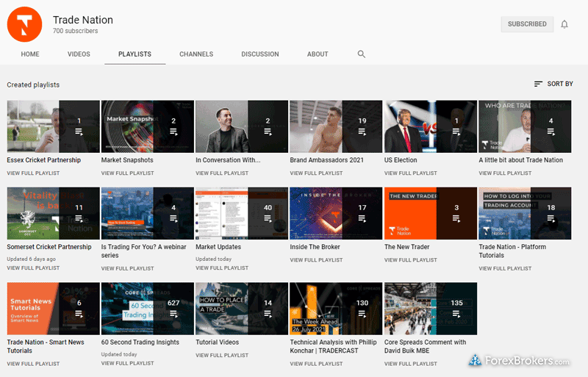588x377 pixels.
Task: Click playlist icon on Is Trading For You thumbnail
Action: pos(173,218)
